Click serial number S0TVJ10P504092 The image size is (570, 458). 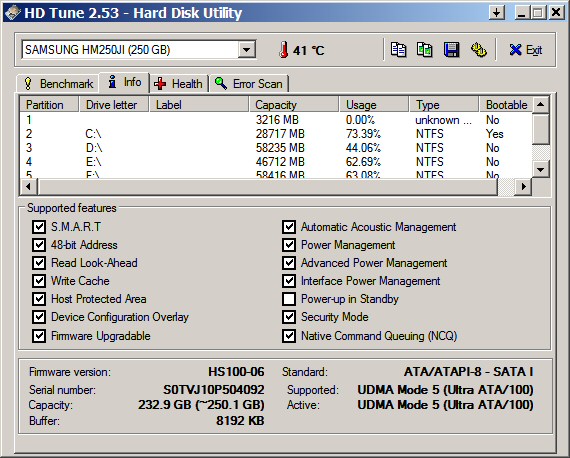tap(214, 390)
